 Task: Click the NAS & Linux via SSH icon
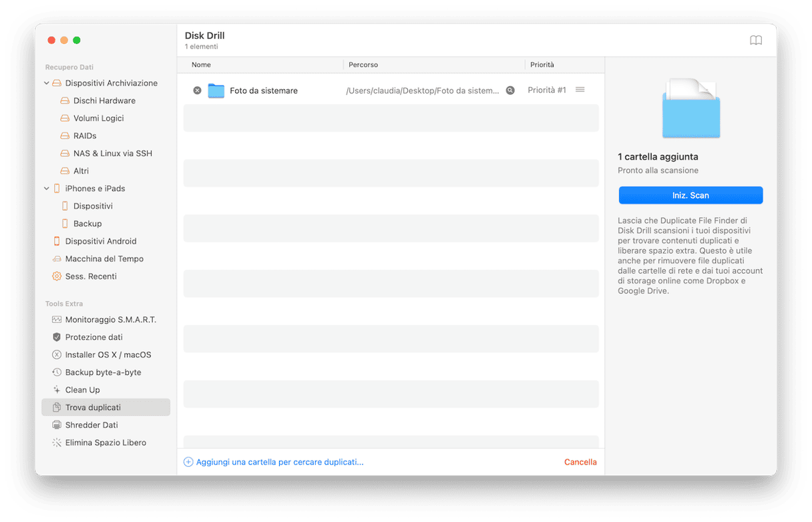(65, 154)
